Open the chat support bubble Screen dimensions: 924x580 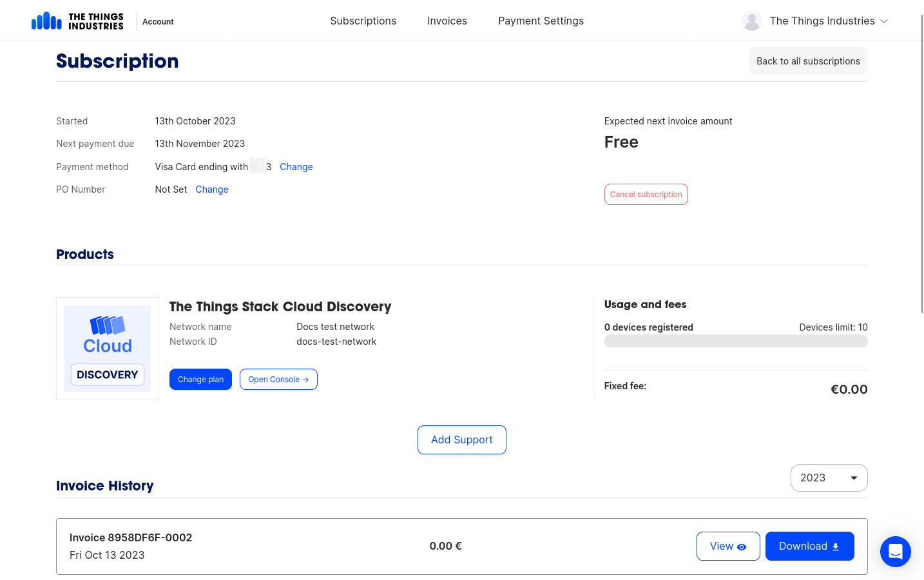click(895, 552)
